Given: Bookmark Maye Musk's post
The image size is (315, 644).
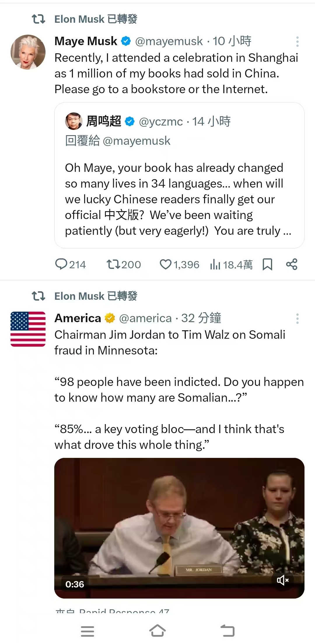Looking at the screenshot, I should coord(267,264).
